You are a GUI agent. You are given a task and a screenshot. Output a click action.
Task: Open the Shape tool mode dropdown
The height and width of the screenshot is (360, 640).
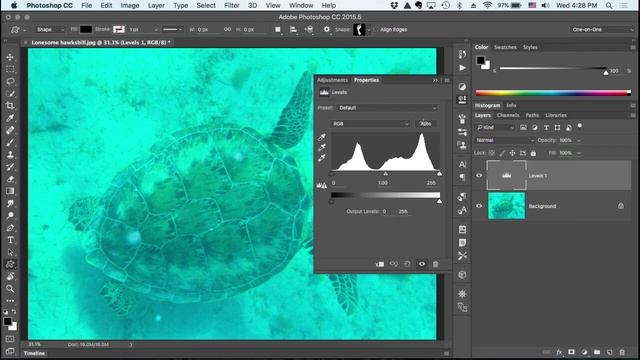(x=49, y=29)
